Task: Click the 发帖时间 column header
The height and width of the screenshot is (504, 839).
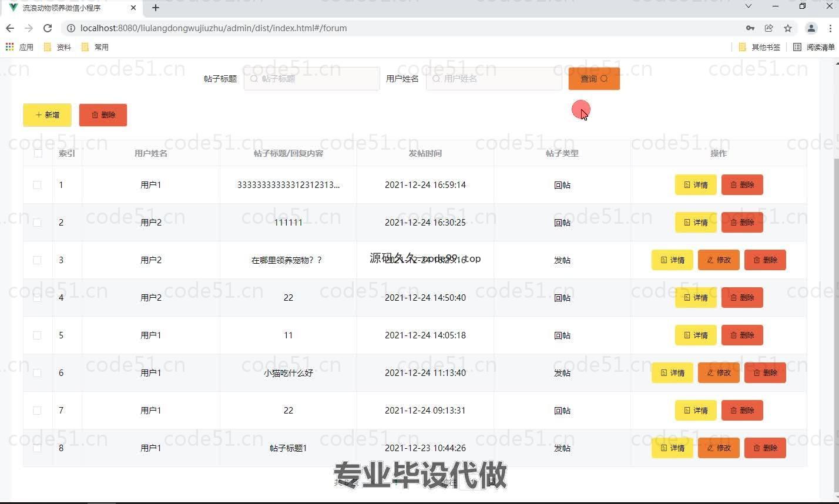Action: pyautogui.click(x=425, y=153)
